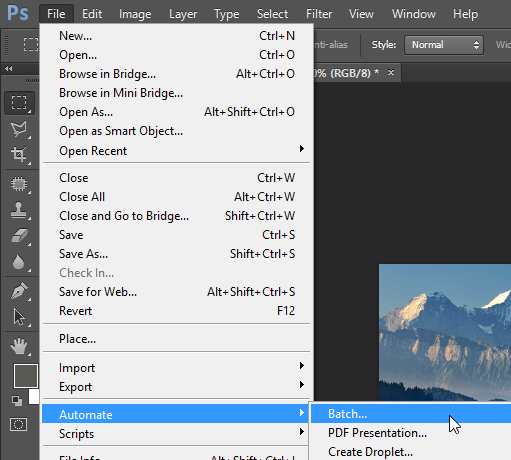This screenshot has height=460, width=511.
Task: Click the marquee tool preset icon in options bar
Action: point(31,44)
